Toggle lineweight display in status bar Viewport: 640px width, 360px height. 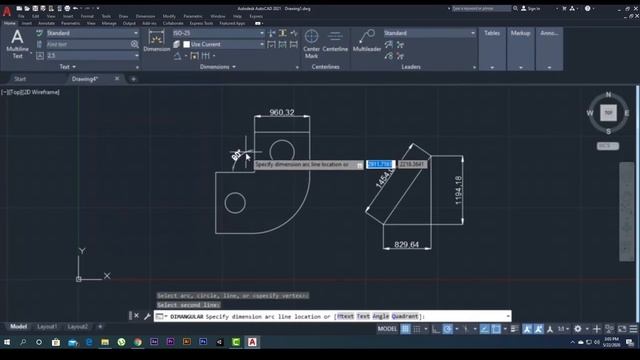(514, 329)
